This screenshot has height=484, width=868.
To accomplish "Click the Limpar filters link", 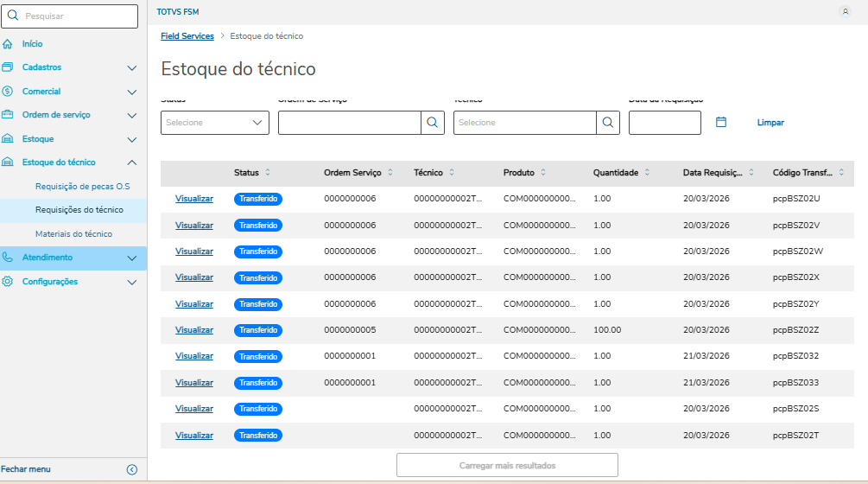I will pos(770,123).
